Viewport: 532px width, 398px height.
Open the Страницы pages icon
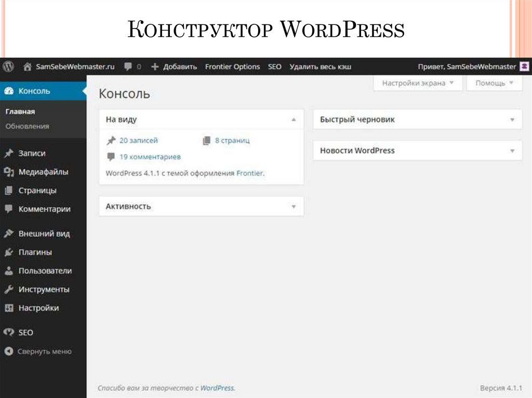[x=9, y=190]
